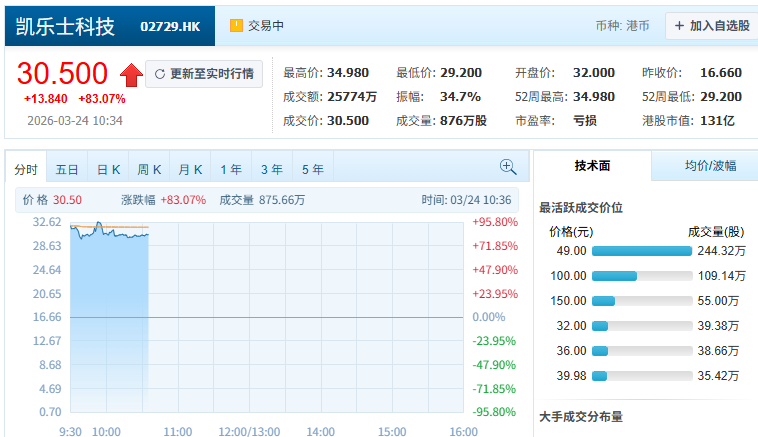Switch to the 五日 chart tab
758x437 pixels.
(x=67, y=170)
